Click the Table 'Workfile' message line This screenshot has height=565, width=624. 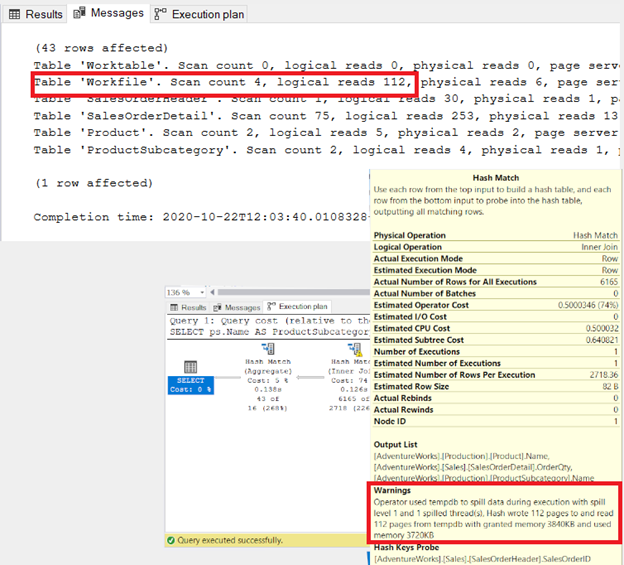(326, 82)
